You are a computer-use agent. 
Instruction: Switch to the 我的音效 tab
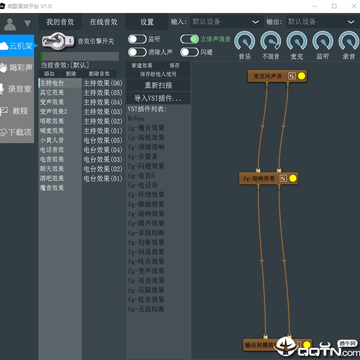coord(60,22)
